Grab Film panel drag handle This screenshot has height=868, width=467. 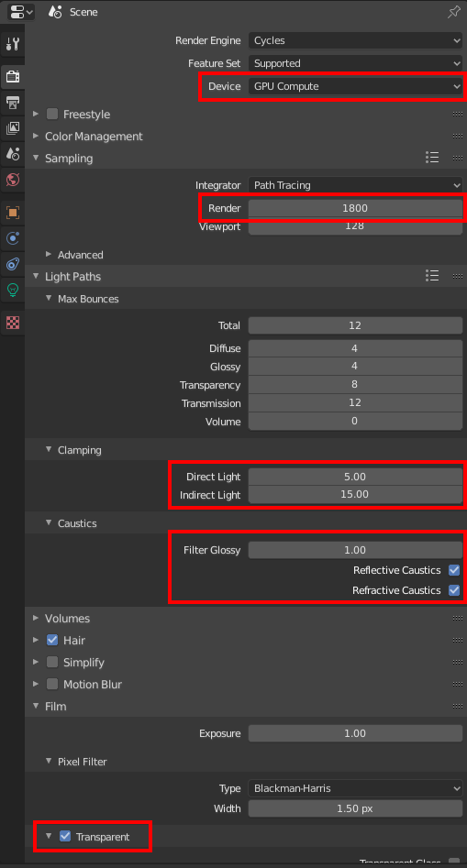coord(458,707)
